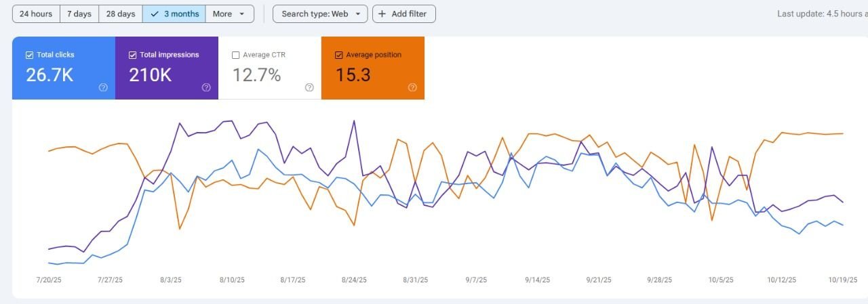Image resolution: width=868 pixels, height=304 pixels.
Task: Click the 9/14/25 date on chart axis
Action: click(x=537, y=280)
